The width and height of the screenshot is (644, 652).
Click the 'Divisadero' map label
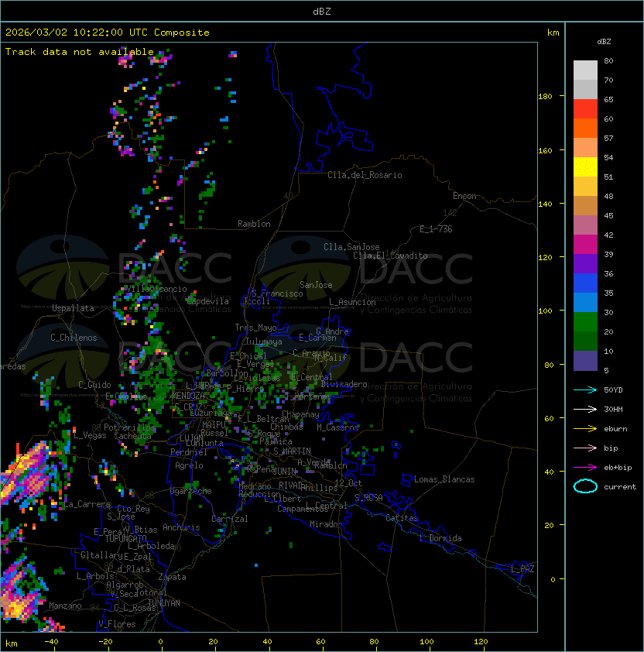pos(344,384)
